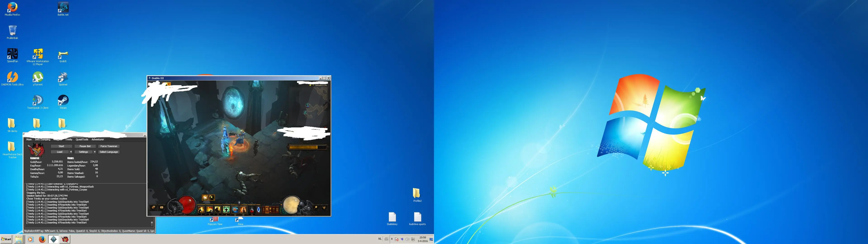Expand the Load button dropdown arrow
Viewport: 868px width, 244px height.
(71, 152)
